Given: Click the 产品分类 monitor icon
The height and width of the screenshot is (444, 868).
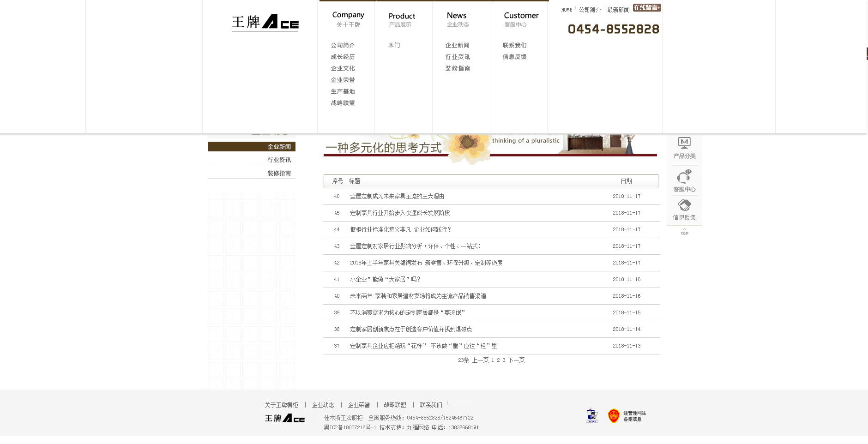Looking at the screenshot, I should pyautogui.click(x=684, y=143).
